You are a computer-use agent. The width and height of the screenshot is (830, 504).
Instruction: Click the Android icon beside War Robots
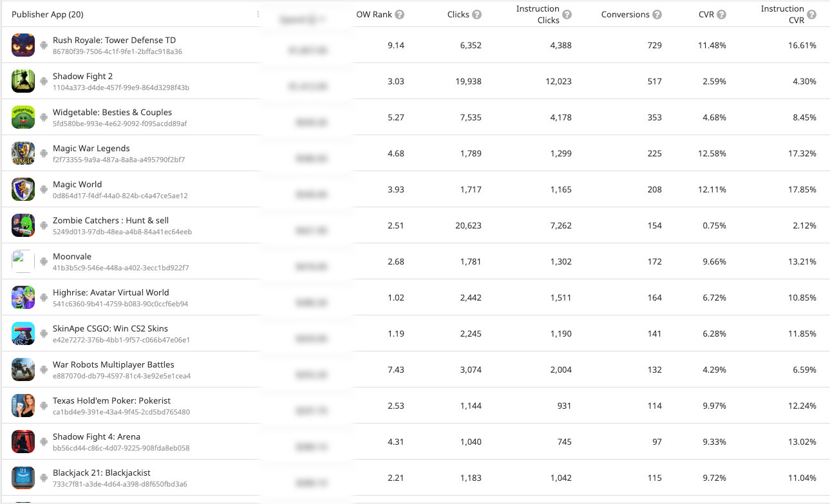pyautogui.click(x=44, y=369)
